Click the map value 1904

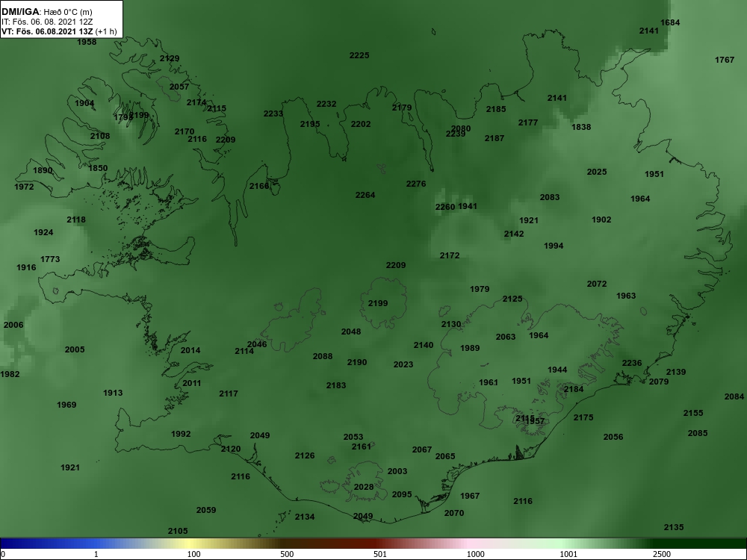pos(84,103)
